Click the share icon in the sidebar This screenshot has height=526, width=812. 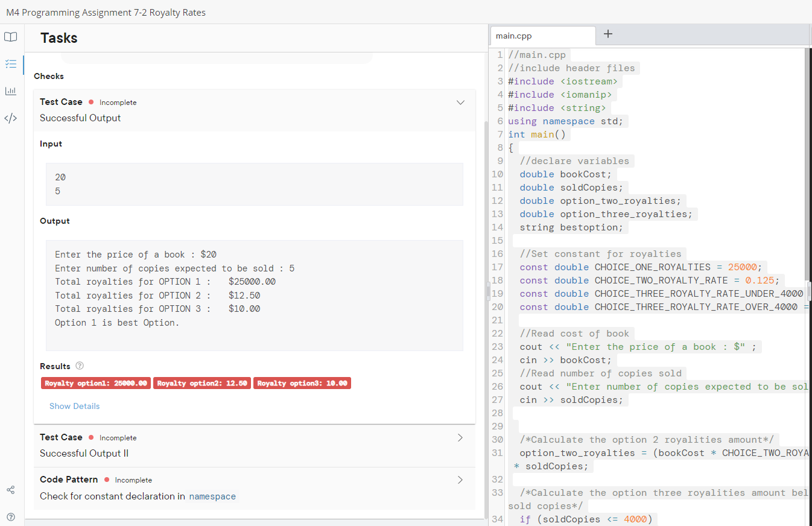tap(10, 490)
